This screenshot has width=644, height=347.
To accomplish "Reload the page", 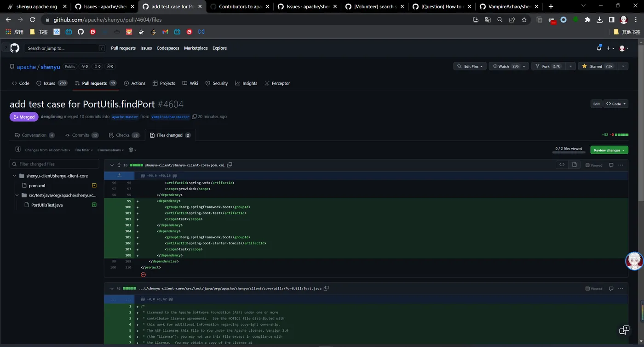I will (32, 20).
